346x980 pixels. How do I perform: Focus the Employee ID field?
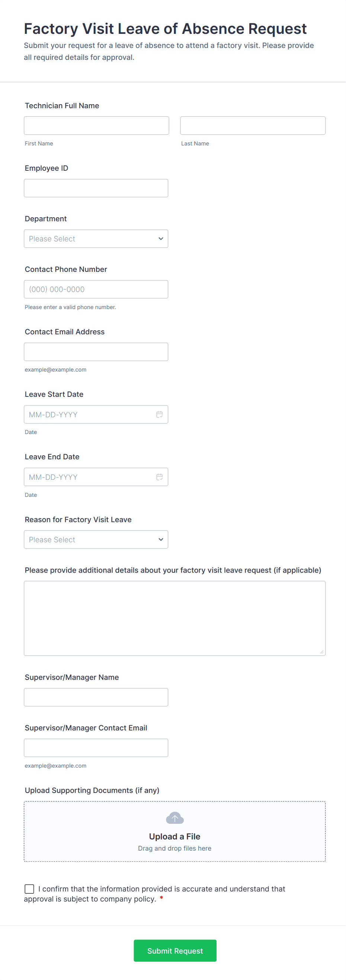(x=96, y=188)
